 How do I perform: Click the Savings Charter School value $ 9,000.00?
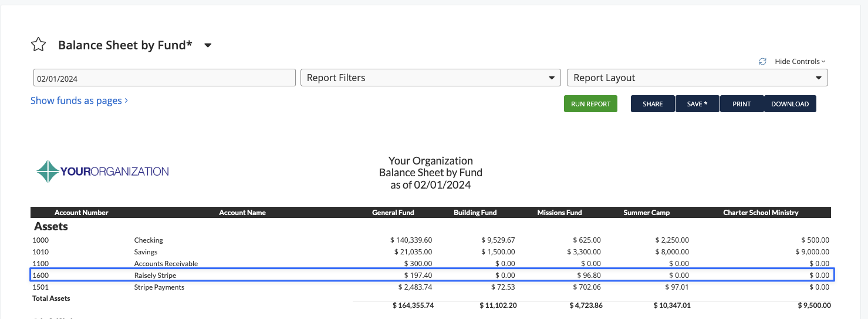click(x=813, y=252)
